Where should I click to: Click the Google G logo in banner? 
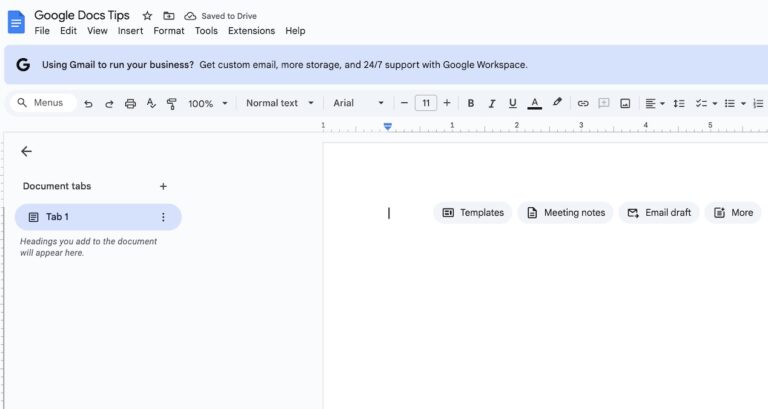(23, 65)
